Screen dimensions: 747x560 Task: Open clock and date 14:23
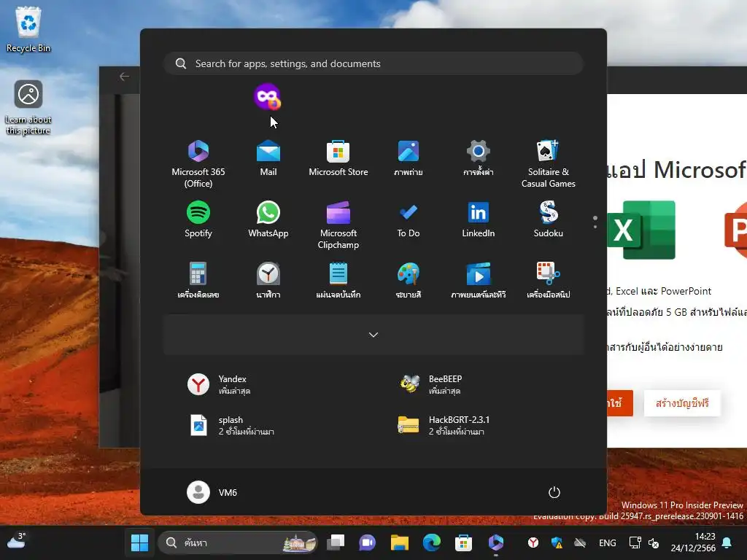tap(694, 542)
